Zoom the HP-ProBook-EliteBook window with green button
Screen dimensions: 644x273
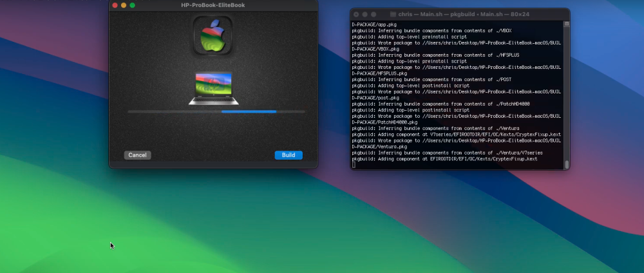pos(132,5)
